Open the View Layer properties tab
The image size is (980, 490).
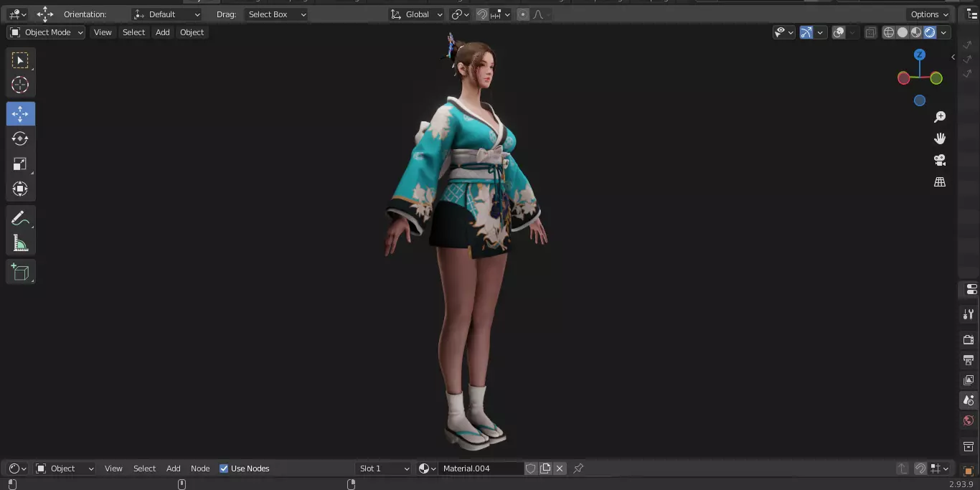click(x=969, y=380)
